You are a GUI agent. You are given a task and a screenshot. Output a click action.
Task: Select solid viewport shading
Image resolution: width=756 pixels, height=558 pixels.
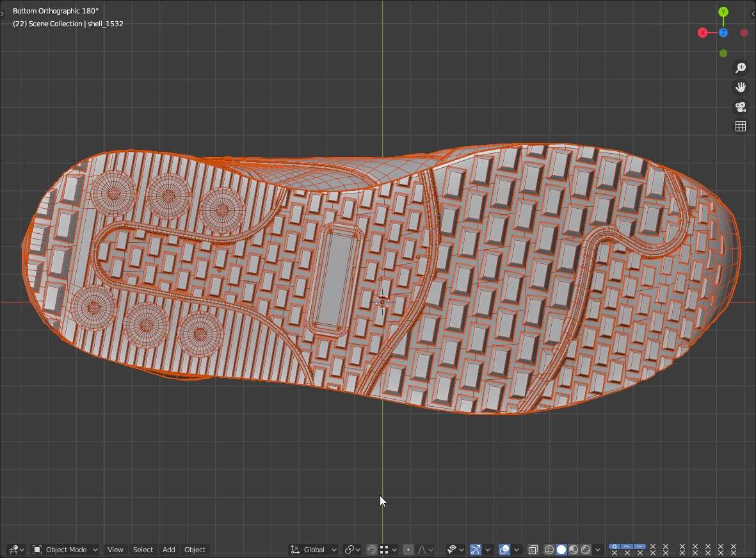(x=561, y=550)
